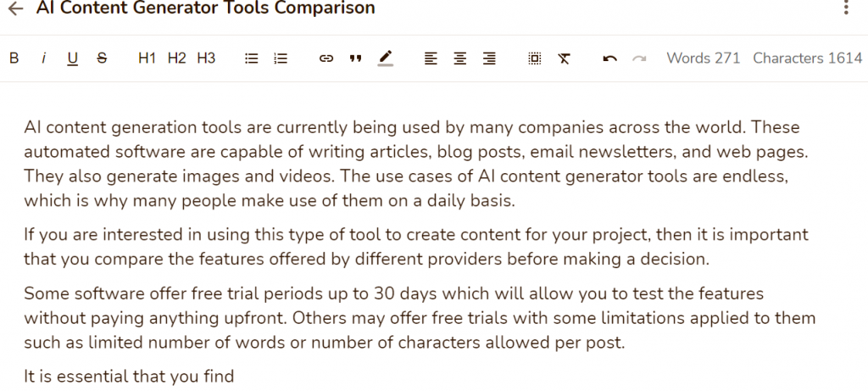Screen dimensions: 868x391
Task: Insert a hyperlink
Action: pos(326,59)
